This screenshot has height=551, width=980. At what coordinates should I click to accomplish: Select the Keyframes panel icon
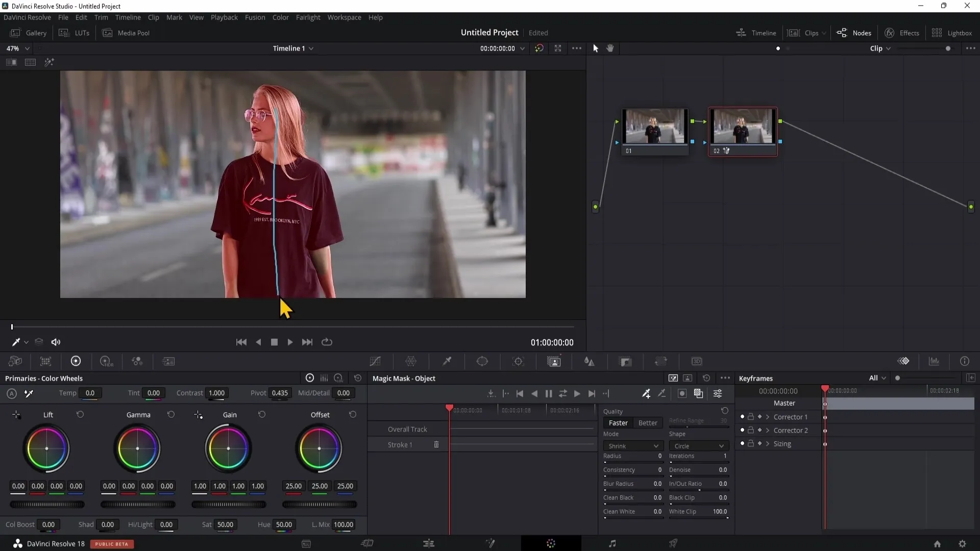coord(904,361)
